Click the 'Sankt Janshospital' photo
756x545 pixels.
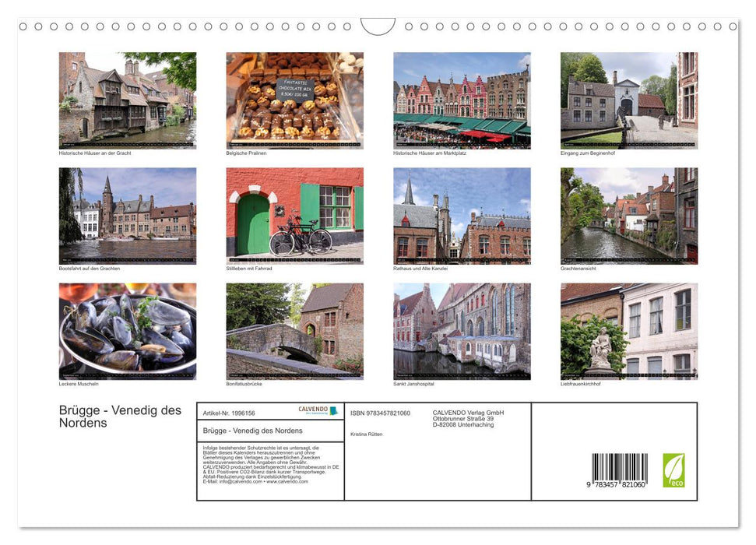click(x=462, y=332)
